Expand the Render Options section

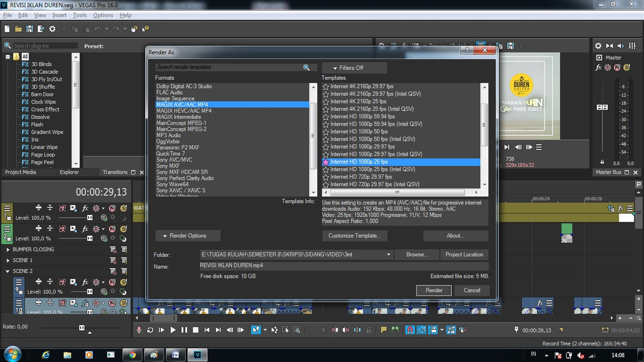(x=188, y=235)
